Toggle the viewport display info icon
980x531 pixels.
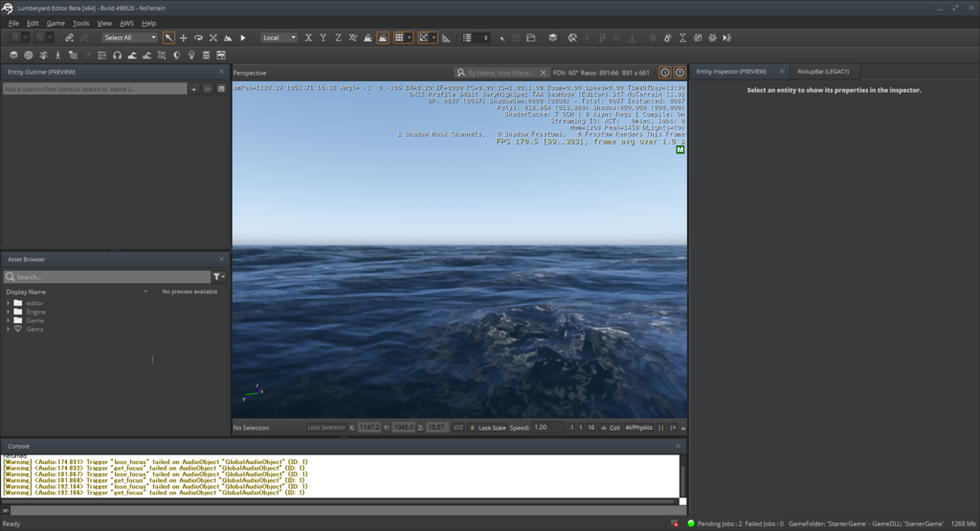665,73
